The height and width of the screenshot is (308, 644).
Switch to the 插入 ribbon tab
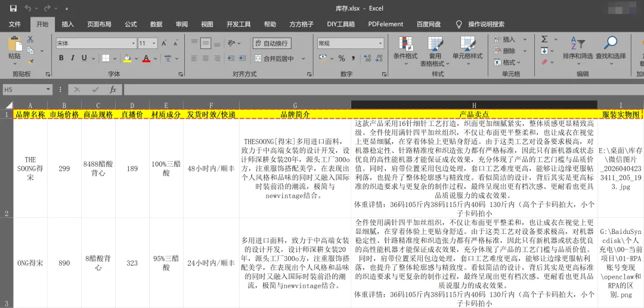[68, 24]
